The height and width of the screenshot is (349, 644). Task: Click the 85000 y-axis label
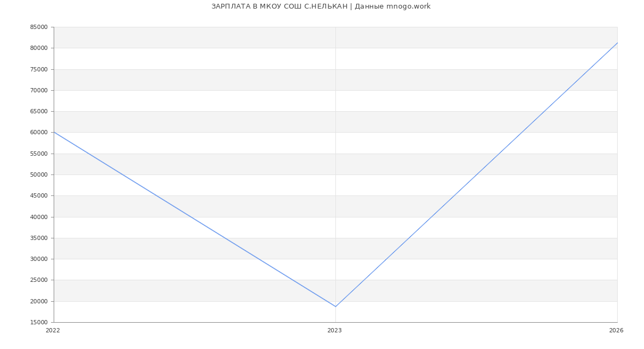tap(39, 27)
